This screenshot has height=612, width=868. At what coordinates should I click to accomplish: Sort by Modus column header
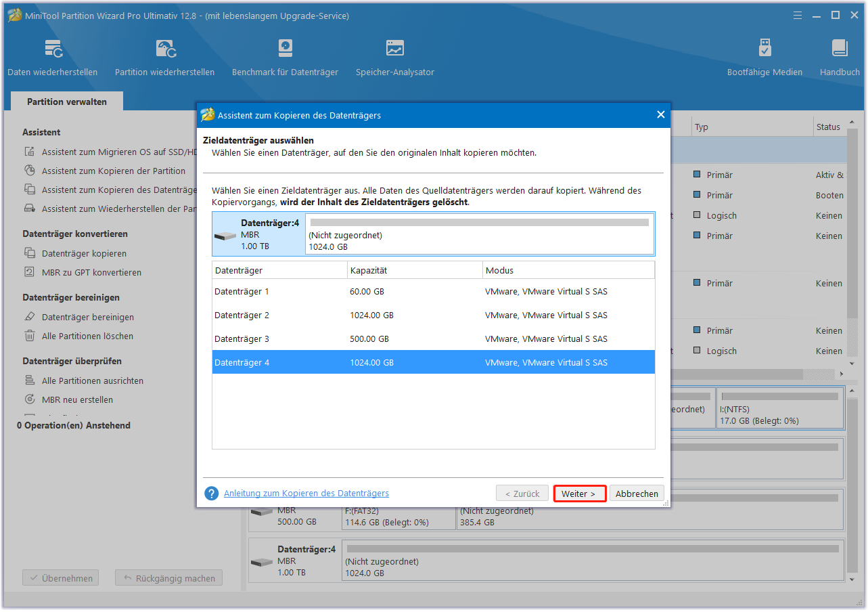[x=569, y=270]
